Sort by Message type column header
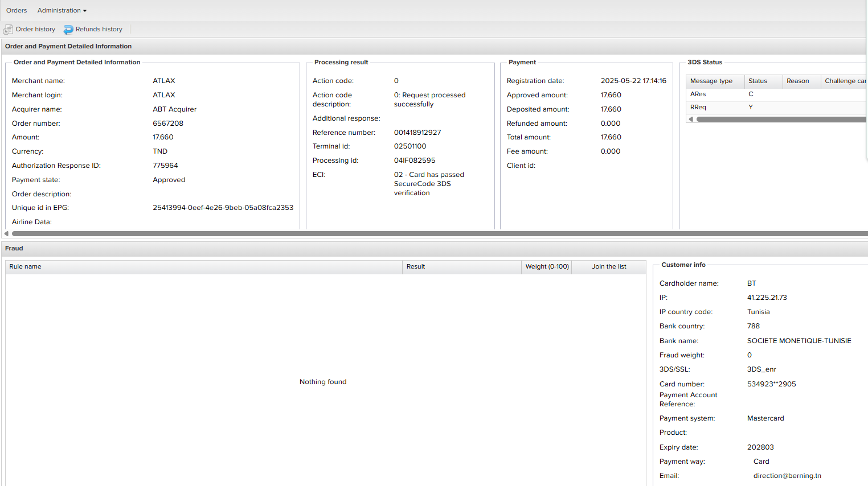The height and width of the screenshot is (486, 868). (714, 81)
